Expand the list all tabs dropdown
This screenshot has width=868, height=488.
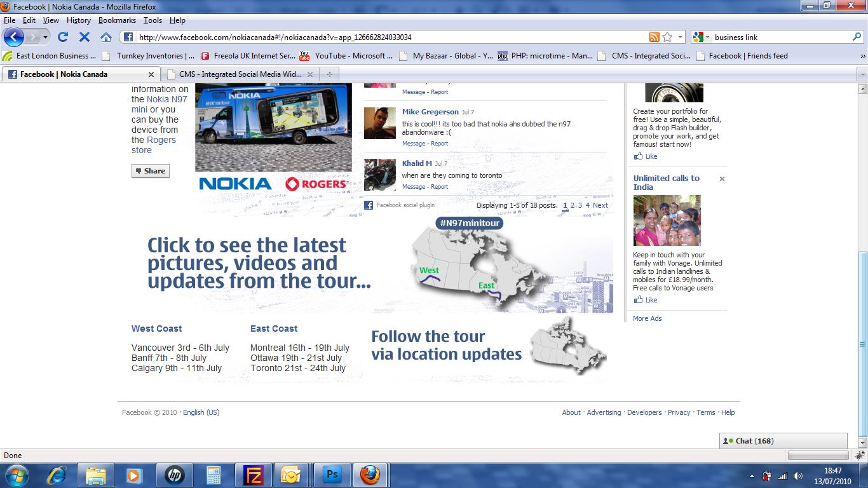(862, 74)
